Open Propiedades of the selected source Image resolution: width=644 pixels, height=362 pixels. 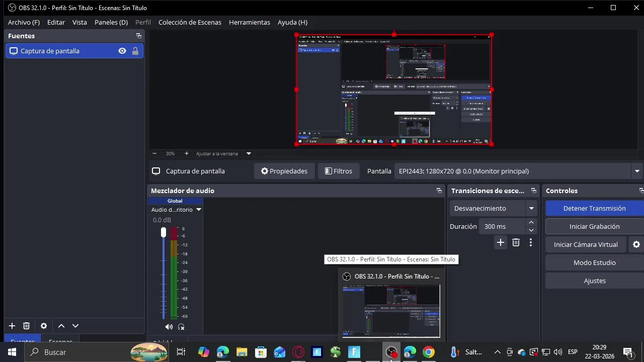[x=284, y=171]
